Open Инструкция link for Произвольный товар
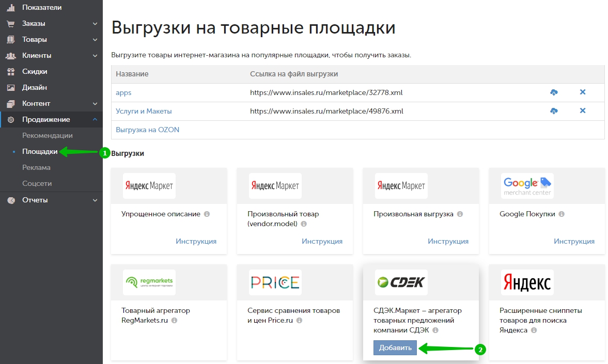This screenshot has width=608, height=364. pos(322,241)
